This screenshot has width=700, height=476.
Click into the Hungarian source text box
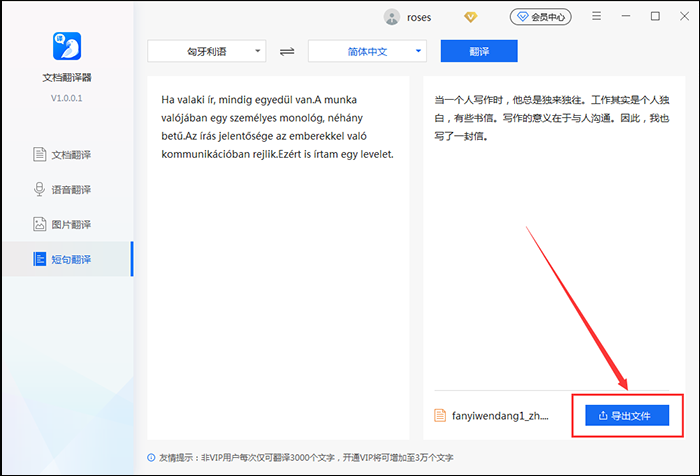click(x=278, y=258)
